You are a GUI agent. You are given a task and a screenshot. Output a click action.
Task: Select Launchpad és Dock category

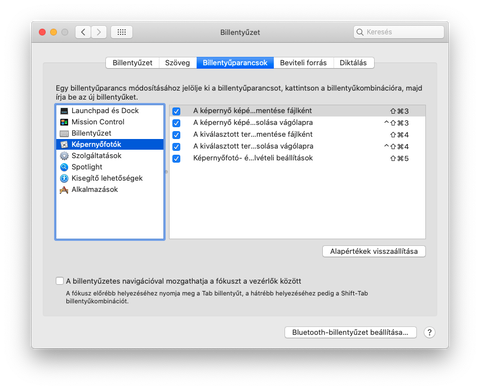point(110,111)
